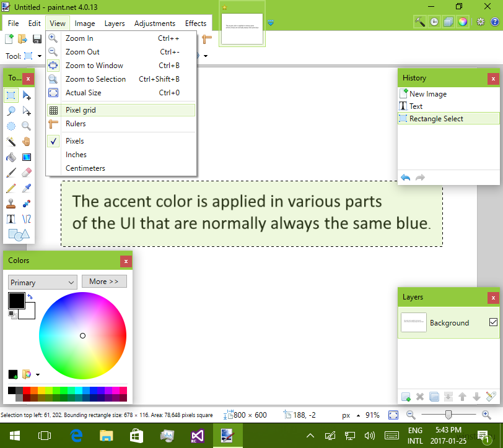Expand the Tool chooser dropdown arrow

tap(40, 56)
